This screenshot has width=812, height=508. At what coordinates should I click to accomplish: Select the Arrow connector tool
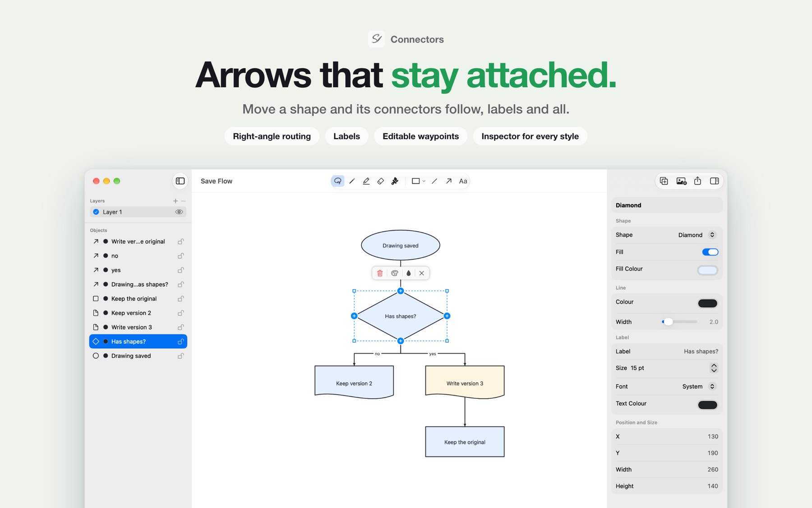tap(449, 181)
